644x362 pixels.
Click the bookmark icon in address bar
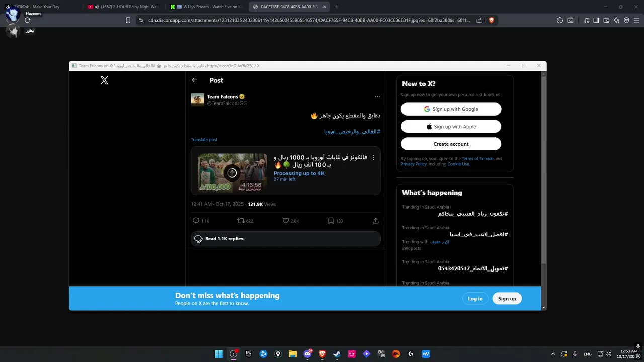tap(128, 20)
